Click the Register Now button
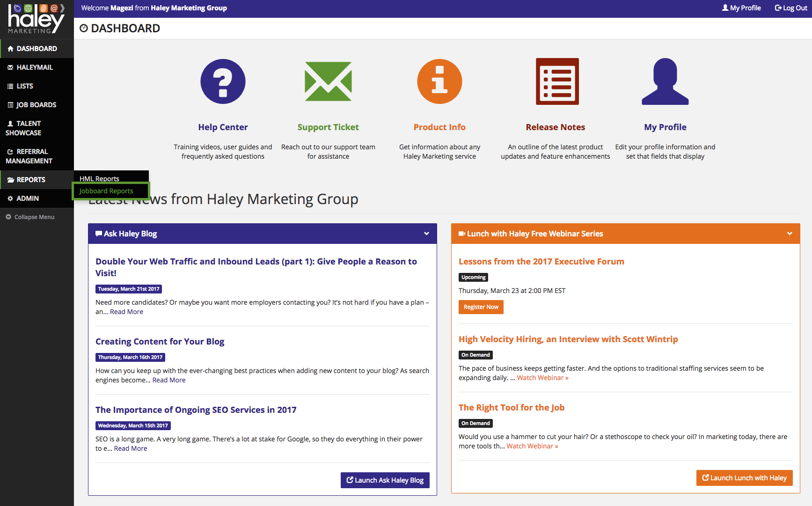This screenshot has width=812, height=506. [481, 307]
